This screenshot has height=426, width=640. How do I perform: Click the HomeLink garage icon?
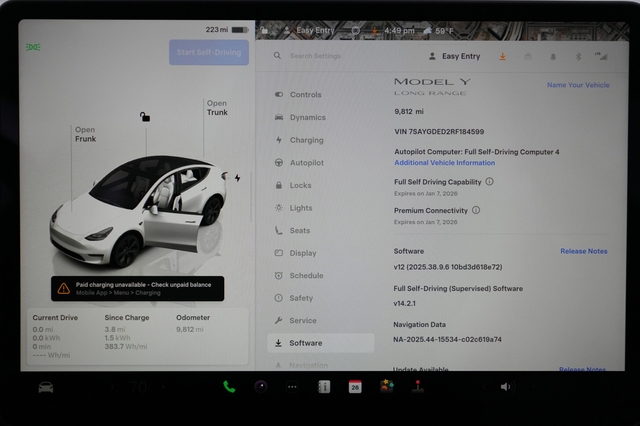pos(528,56)
